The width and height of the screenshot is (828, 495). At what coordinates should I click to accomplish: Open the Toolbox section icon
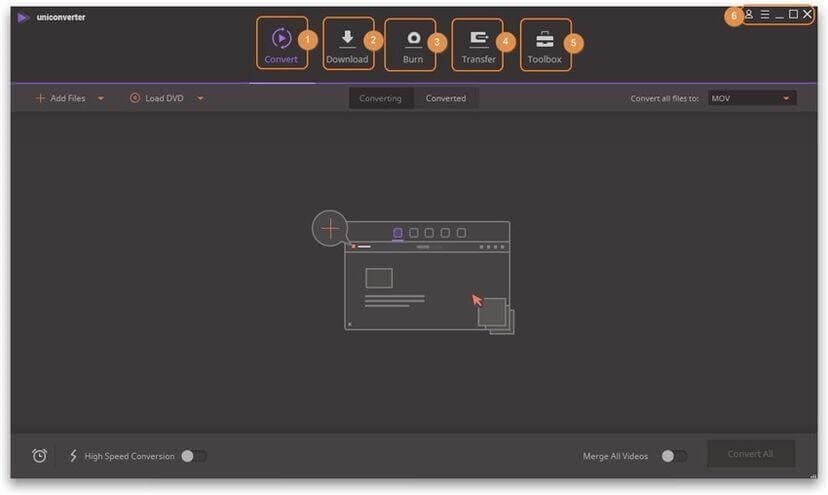coord(545,40)
